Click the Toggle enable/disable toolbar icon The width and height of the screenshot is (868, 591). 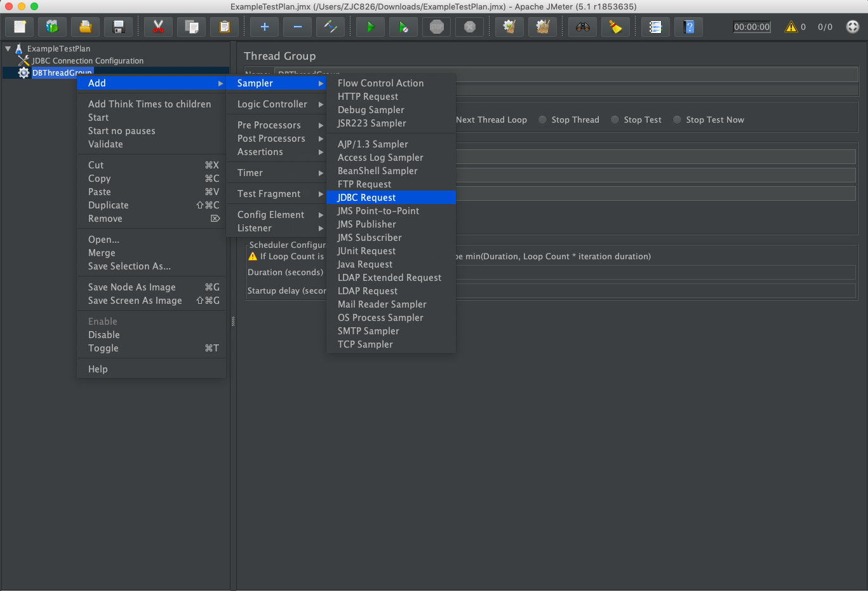click(331, 27)
